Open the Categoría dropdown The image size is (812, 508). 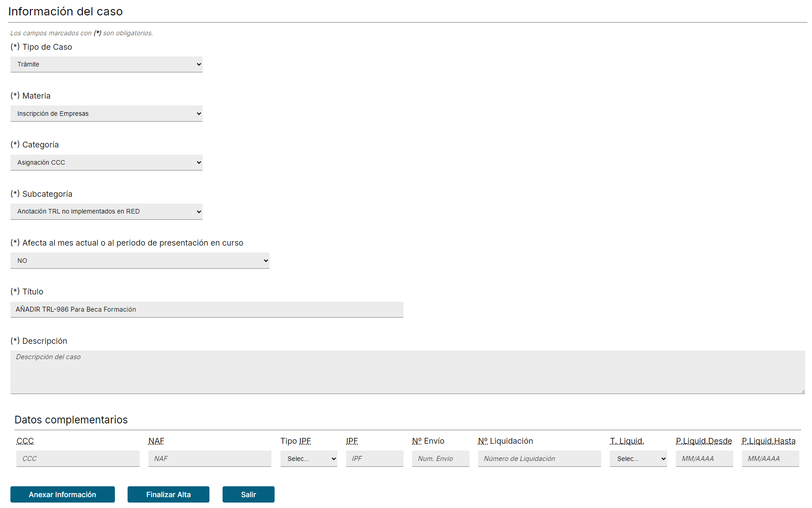[x=106, y=162]
